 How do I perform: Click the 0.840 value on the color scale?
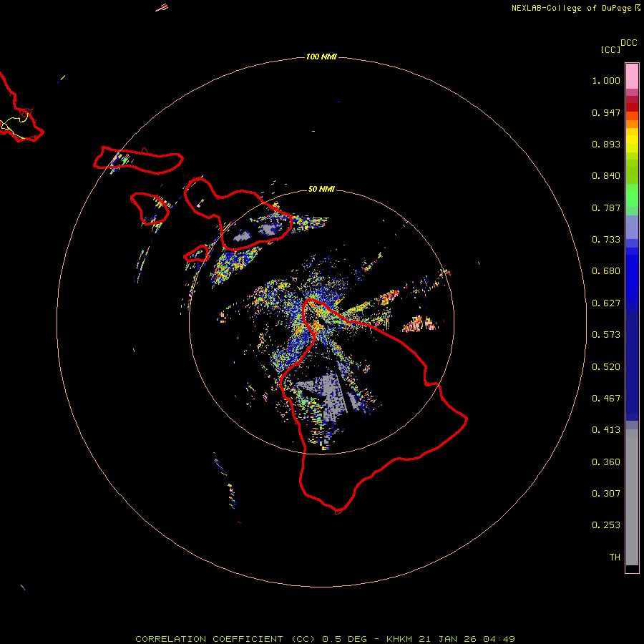(x=606, y=176)
